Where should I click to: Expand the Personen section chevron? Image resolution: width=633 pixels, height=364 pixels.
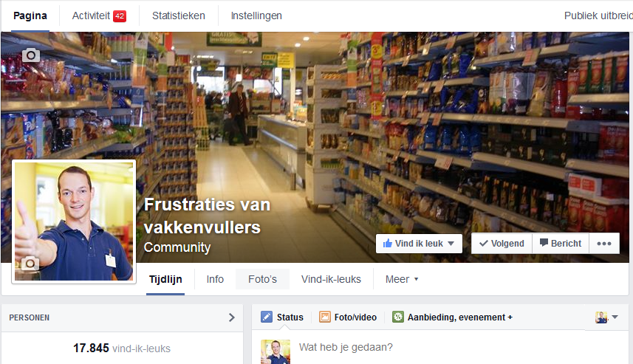pyautogui.click(x=232, y=317)
